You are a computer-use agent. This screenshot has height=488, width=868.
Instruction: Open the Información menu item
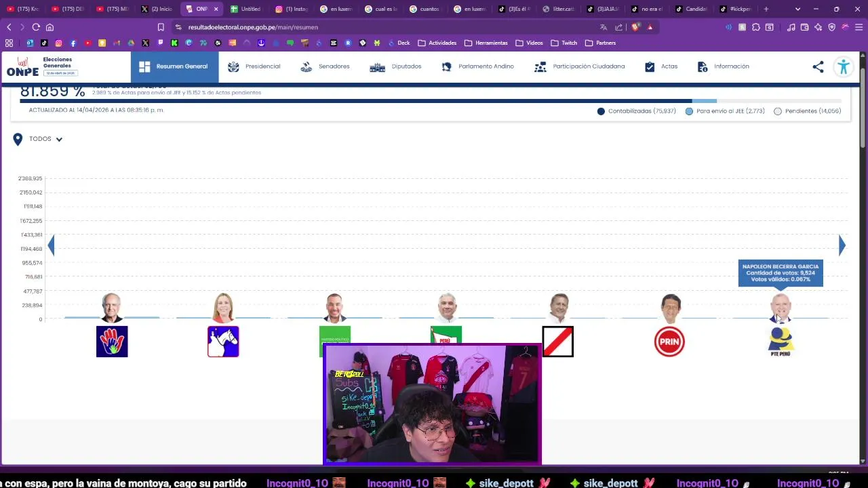[x=723, y=66]
